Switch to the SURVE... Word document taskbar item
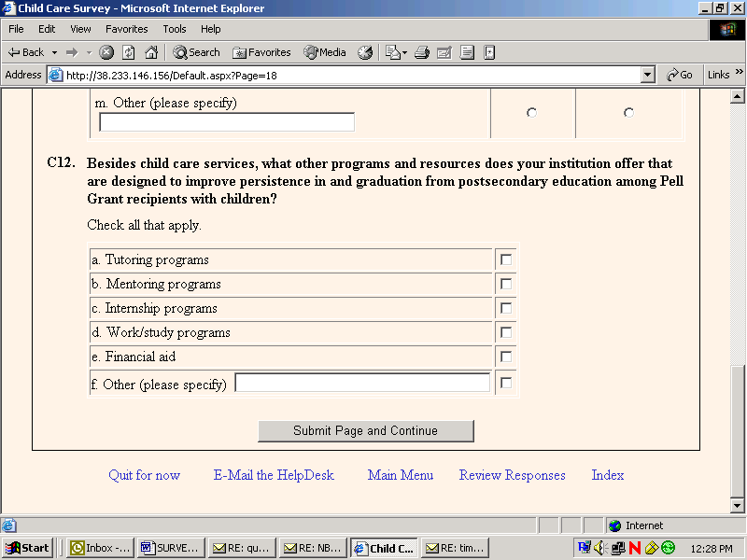This screenshot has width=747, height=560. click(172, 548)
